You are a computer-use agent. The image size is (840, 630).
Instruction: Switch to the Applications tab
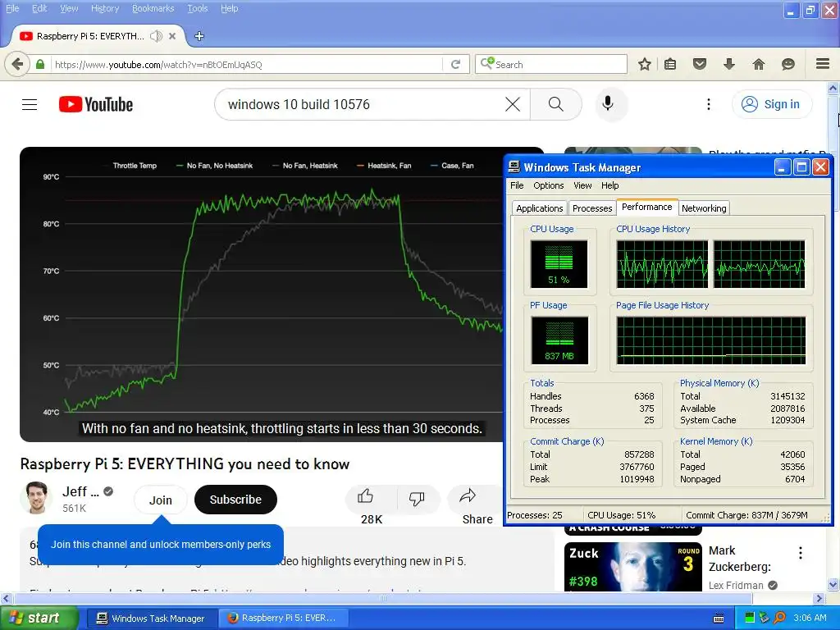(x=540, y=208)
